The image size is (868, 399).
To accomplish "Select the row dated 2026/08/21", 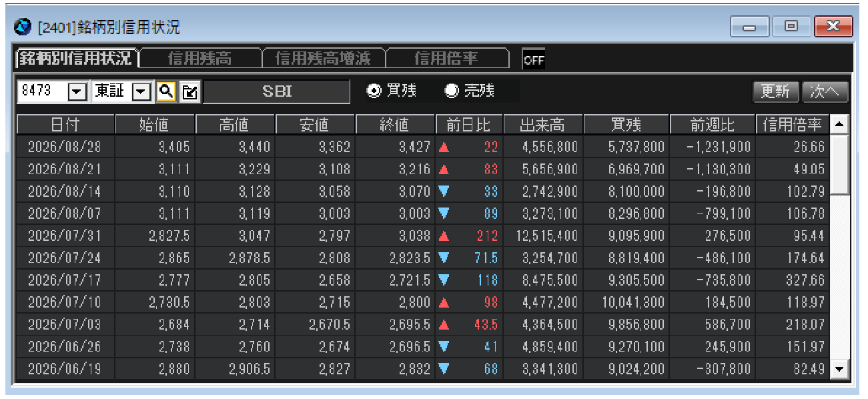I will (423, 169).
